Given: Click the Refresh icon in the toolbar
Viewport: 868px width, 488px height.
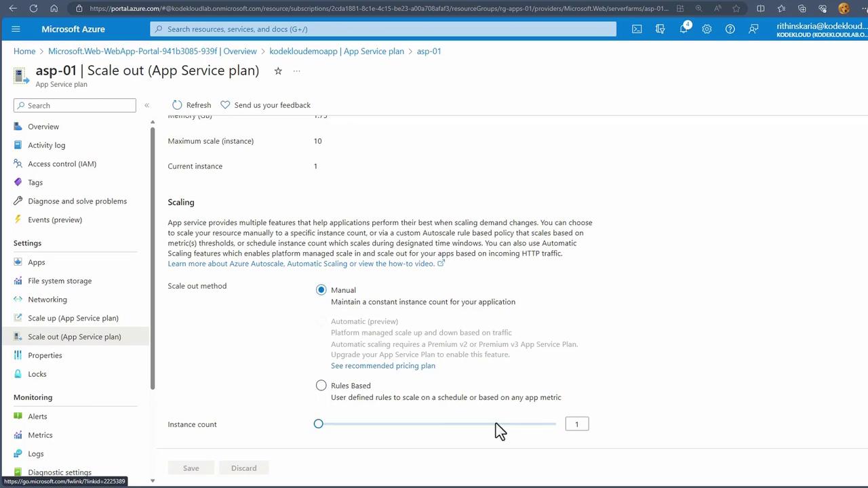Looking at the screenshot, I should click(x=178, y=105).
